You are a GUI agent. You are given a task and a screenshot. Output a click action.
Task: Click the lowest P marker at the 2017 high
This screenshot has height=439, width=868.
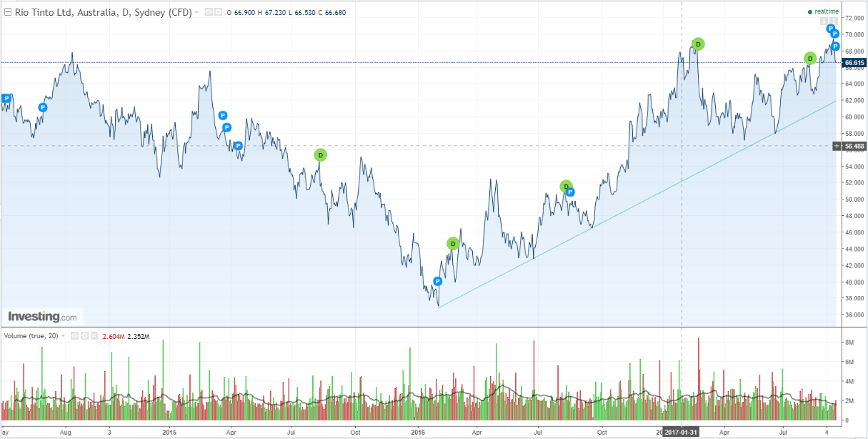(x=835, y=46)
